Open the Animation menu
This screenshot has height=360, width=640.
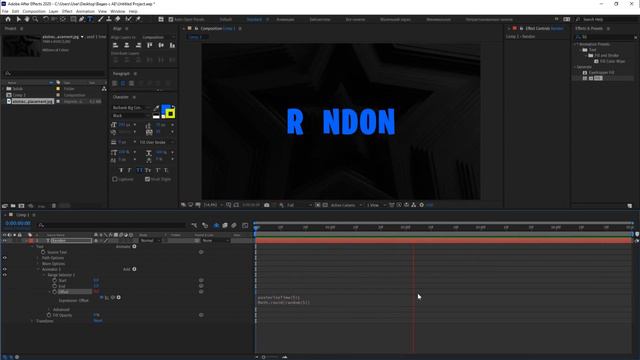click(85, 11)
